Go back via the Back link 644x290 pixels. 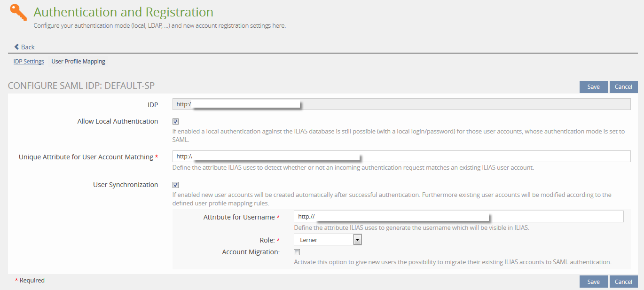28,47
